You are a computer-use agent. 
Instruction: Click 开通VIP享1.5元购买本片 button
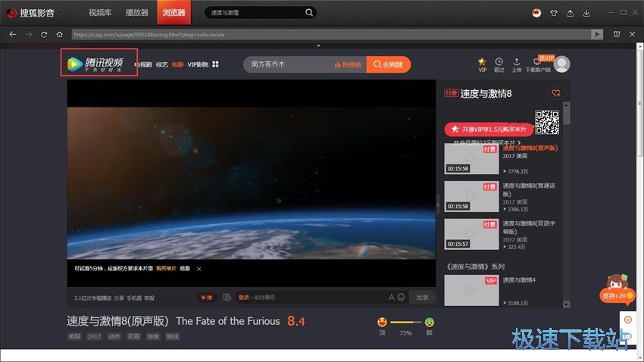click(x=489, y=130)
